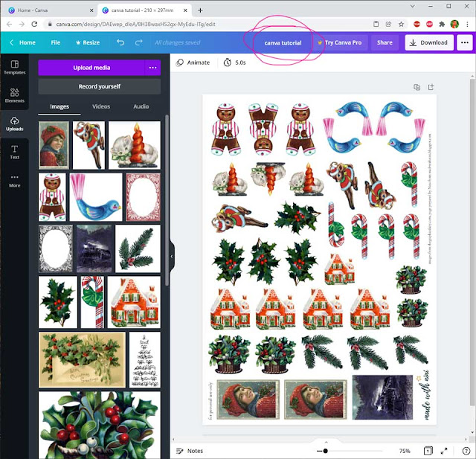Screen dimensions: 476x459
Task: Click the 75% zoom level
Action: point(405,451)
